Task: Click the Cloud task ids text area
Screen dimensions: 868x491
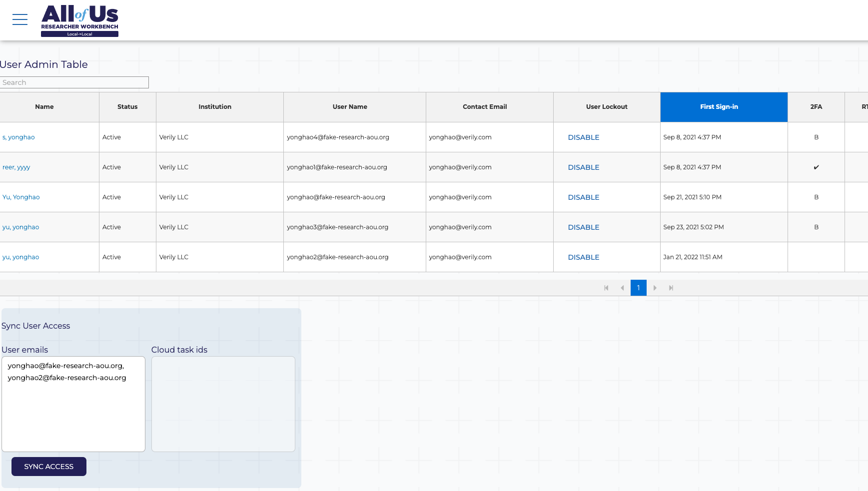Action: [223, 404]
